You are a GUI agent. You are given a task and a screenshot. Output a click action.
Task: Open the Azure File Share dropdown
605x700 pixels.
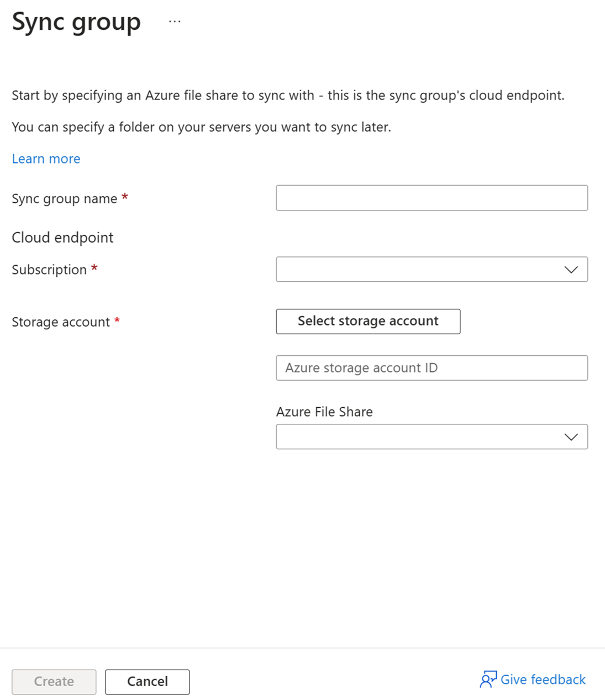coord(431,436)
